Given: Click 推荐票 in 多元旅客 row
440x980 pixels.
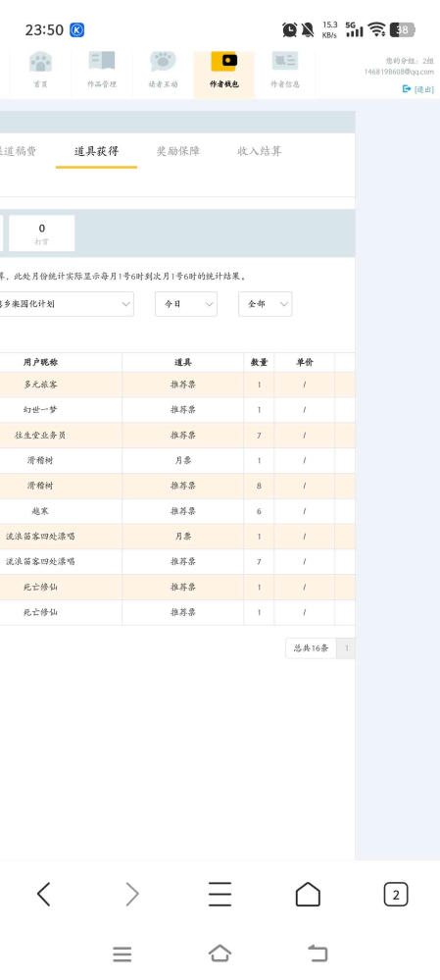Looking at the screenshot, I should [x=183, y=385].
